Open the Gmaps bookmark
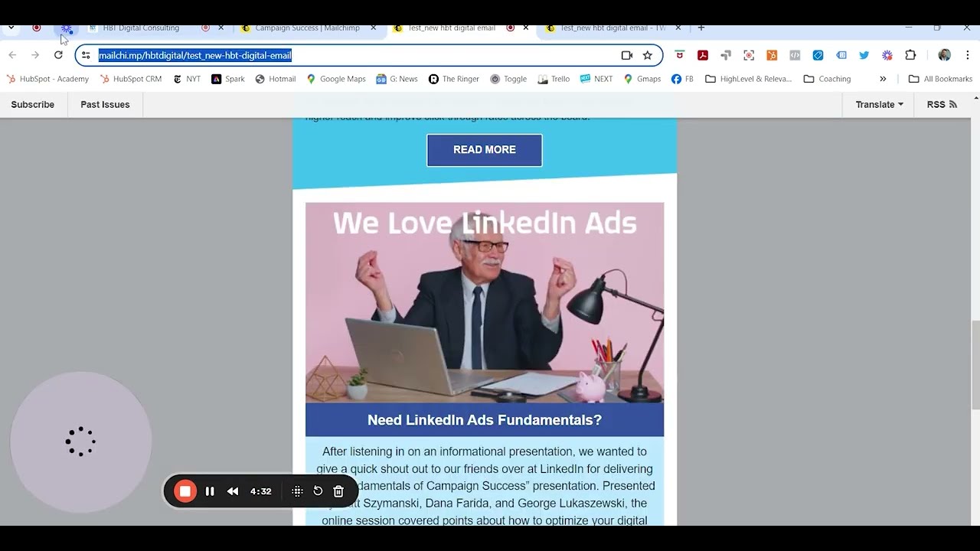This screenshot has width=980, height=551. 642,79
